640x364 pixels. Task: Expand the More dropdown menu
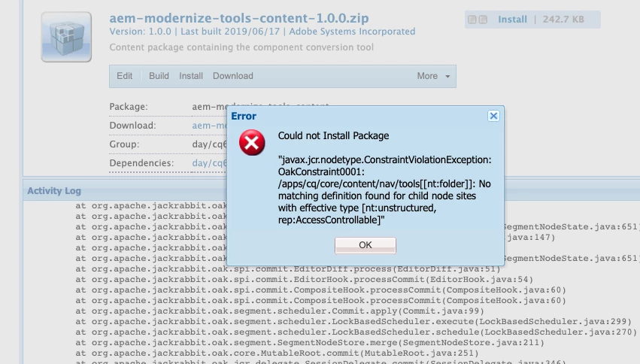[x=433, y=76]
